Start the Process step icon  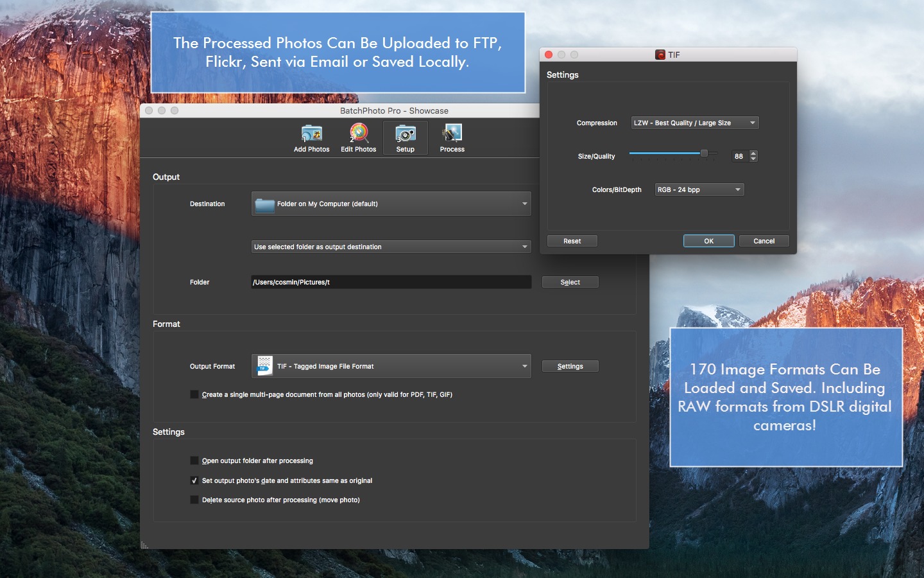click(452, 134)
